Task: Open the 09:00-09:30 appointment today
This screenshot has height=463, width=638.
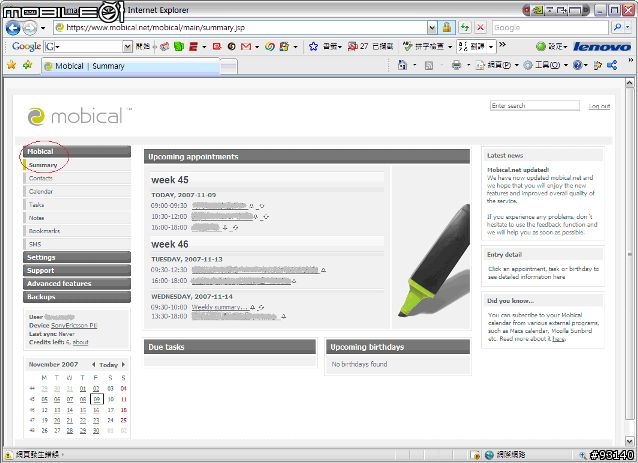Action: point(220,205)
